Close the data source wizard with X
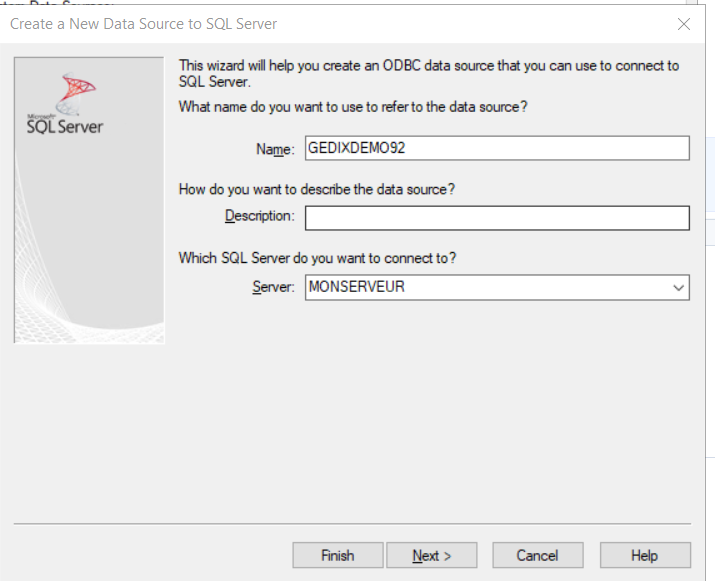 click(684, 23)
